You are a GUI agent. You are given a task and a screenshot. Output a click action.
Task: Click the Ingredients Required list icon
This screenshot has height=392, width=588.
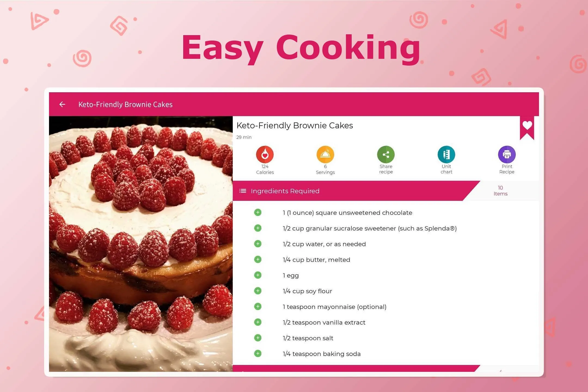pyautogui.click(x=243, y=191)
